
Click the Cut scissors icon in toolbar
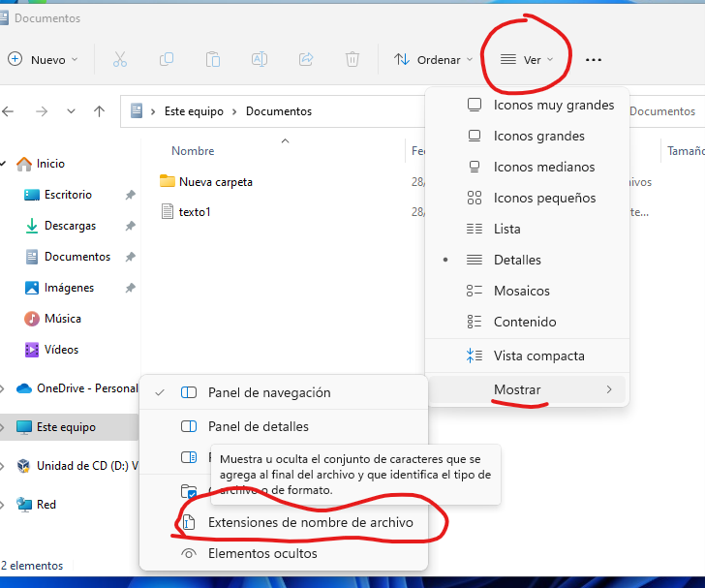tap(120, 60)
